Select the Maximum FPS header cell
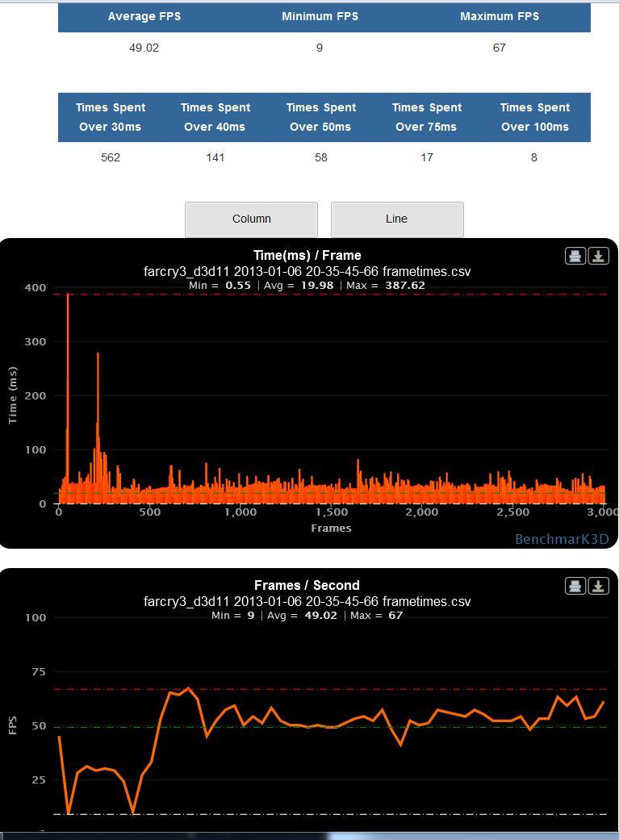 (x=500, y=17)
